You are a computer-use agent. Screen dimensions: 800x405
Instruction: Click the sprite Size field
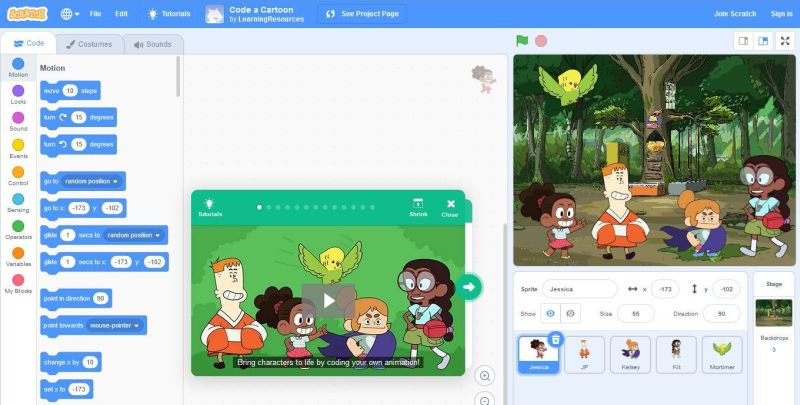[x=636, y=314]
